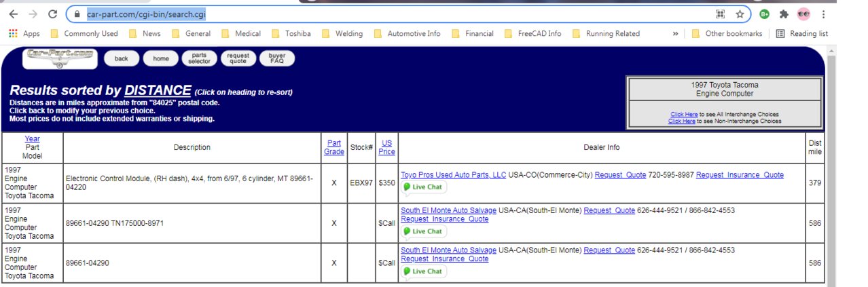The image size is (868, 287).
Task: Open Toyo Pros Used Auto Parts, LLC link
Action: (x=454, y=175)
